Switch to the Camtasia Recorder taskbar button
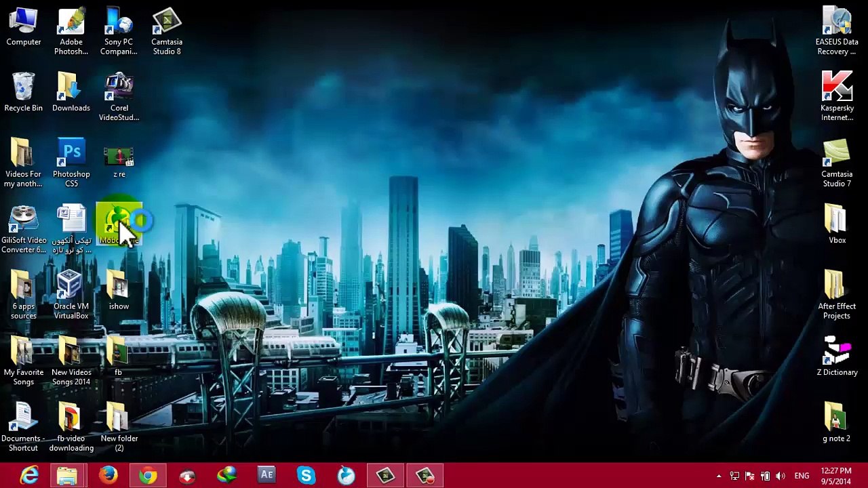 [x=425, y=476]
